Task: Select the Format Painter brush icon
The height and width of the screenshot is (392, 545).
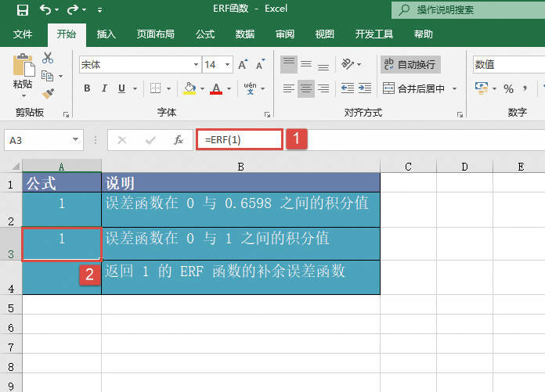Action: click(x=48, y=92)
